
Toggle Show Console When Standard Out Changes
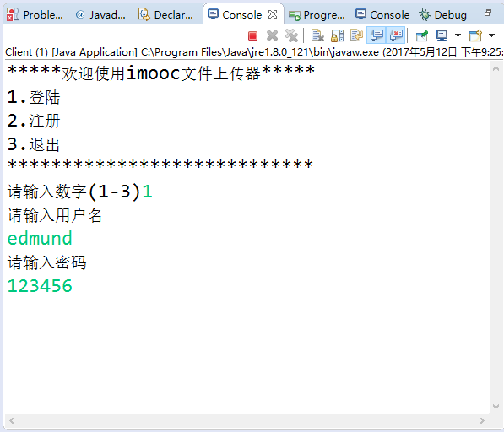click(x=377, y=35)
